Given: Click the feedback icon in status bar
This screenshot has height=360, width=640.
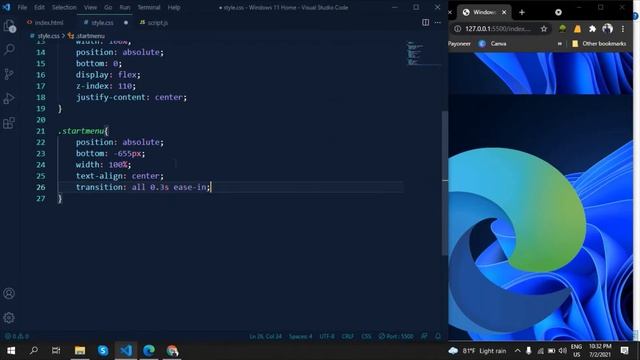Looking at the screenshot, I should tap(424, 336).
